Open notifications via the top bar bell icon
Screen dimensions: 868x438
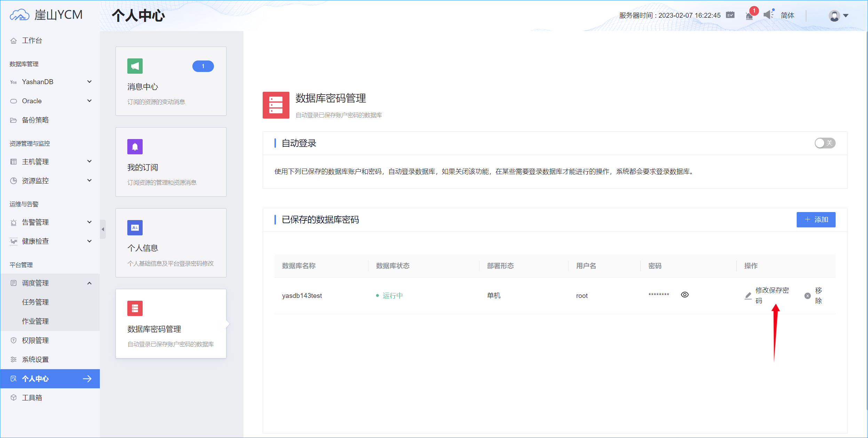749,15
